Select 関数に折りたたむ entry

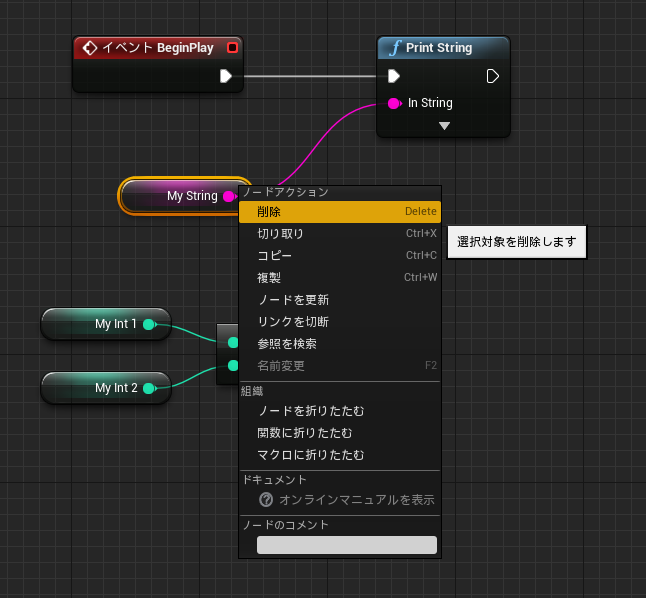coord(340,433)
